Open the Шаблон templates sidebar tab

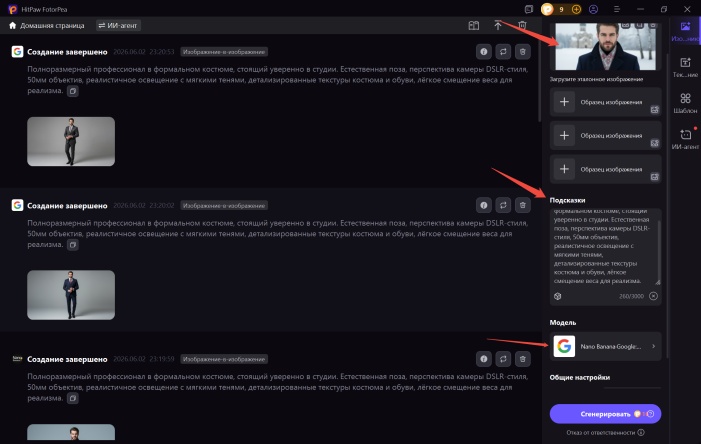click(685, 103)
